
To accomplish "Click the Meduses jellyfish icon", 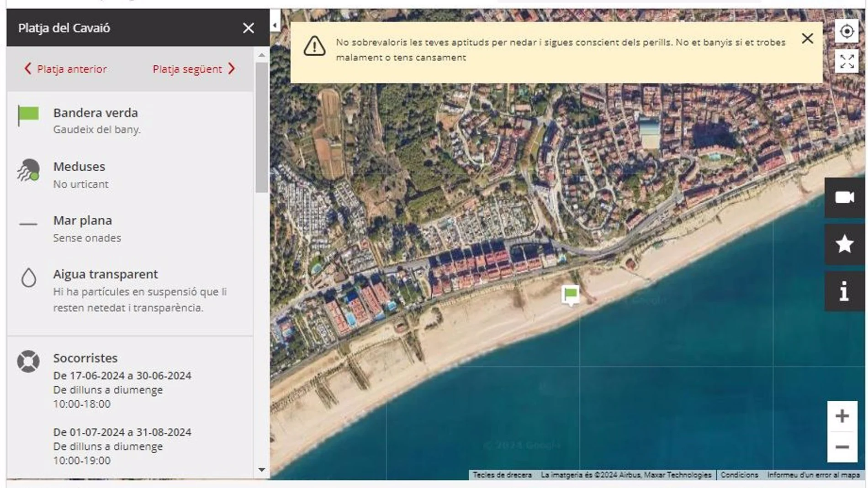I will 28,170.
